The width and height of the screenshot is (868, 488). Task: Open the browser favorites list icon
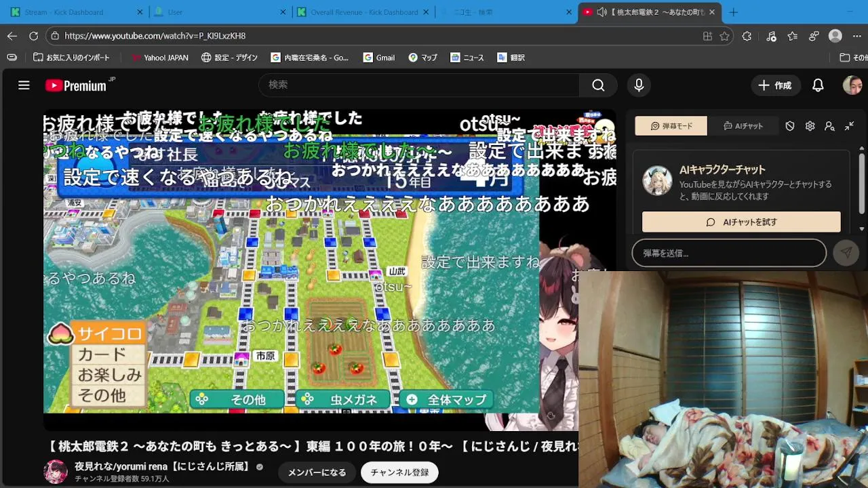pyautogui.click(x=792, y=36)
